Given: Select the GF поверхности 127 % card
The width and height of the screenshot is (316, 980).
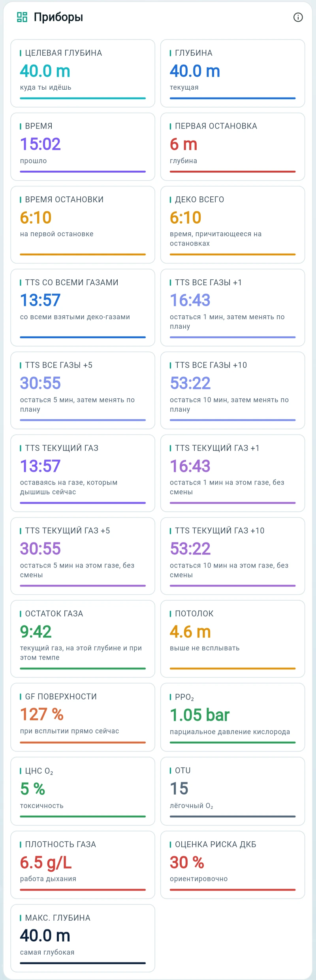Looking at the screenshot, I should click(83, 717).
